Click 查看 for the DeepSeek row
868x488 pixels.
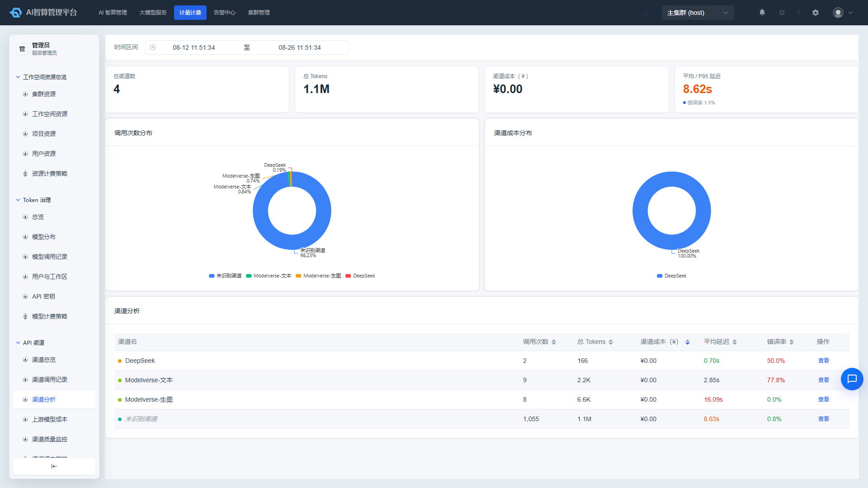coord(824,361)
